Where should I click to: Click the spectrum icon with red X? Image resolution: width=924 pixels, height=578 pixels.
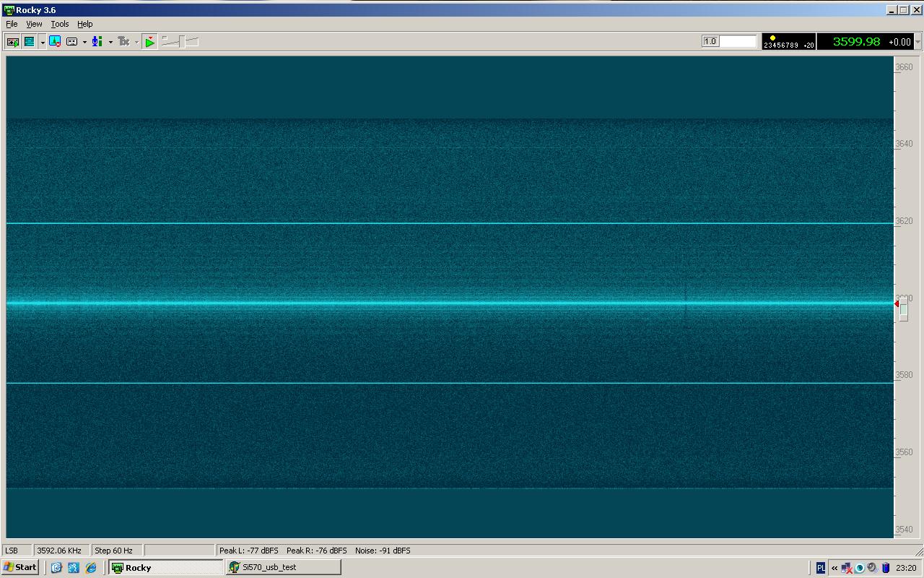pos(55,42)
